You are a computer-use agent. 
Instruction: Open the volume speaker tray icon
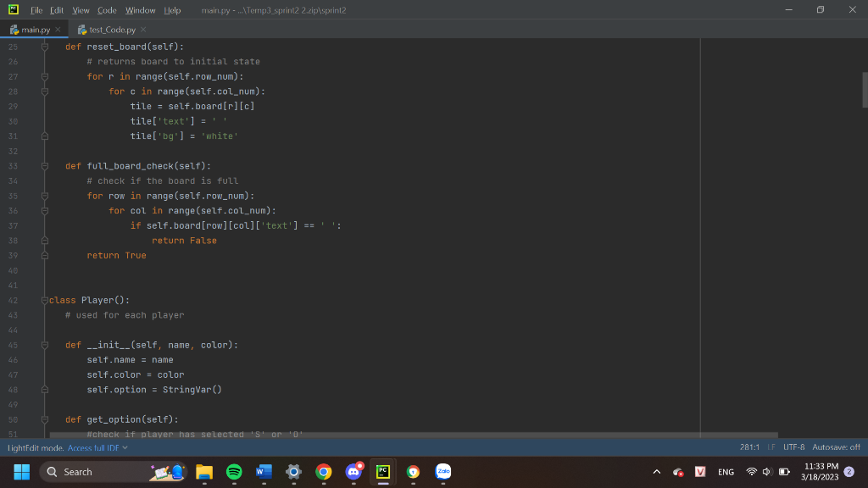767,472
